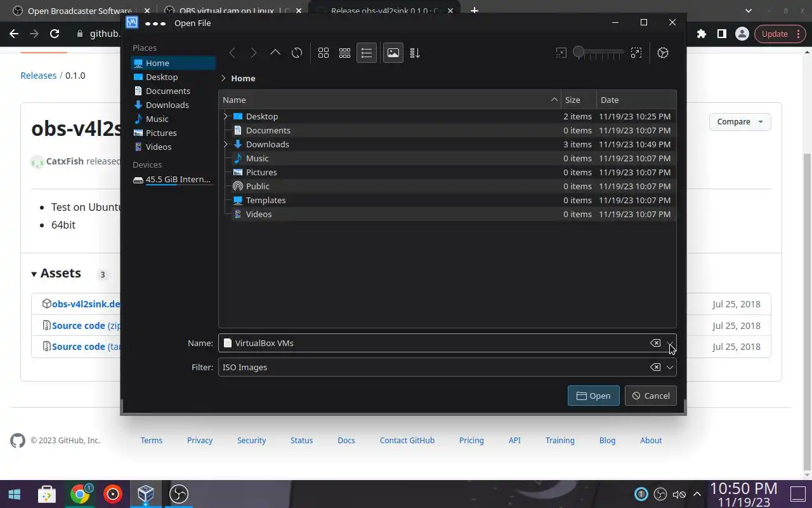Open the Chrome icon in taskbar

click(80, 494)
